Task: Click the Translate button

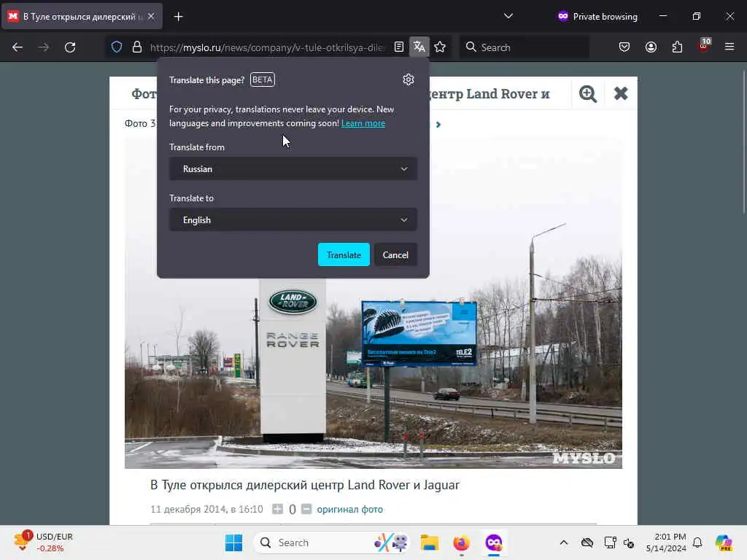Action: 344,254
